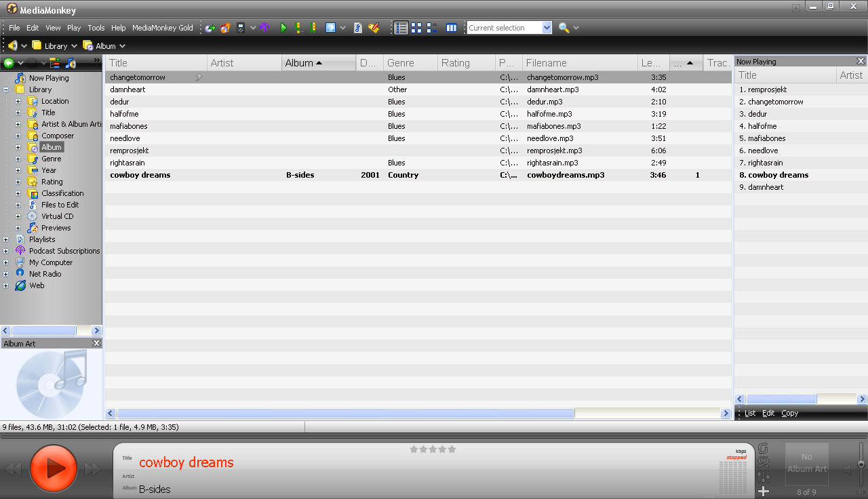Open the Current selection search dropdown
Image resolution: width=868 pixels, height=499 pixels.
coord(547,28)
